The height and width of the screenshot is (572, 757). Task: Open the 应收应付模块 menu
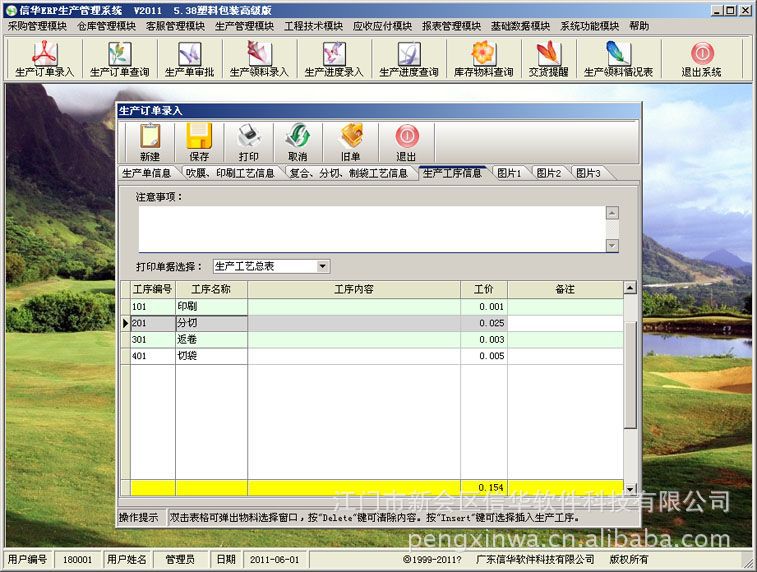point(382,26)
